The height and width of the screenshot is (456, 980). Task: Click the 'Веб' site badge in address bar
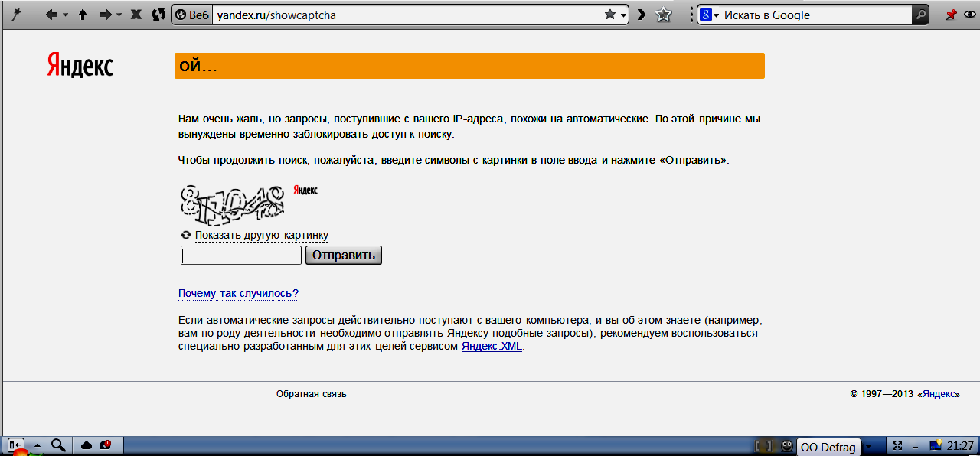pos(191,15)
